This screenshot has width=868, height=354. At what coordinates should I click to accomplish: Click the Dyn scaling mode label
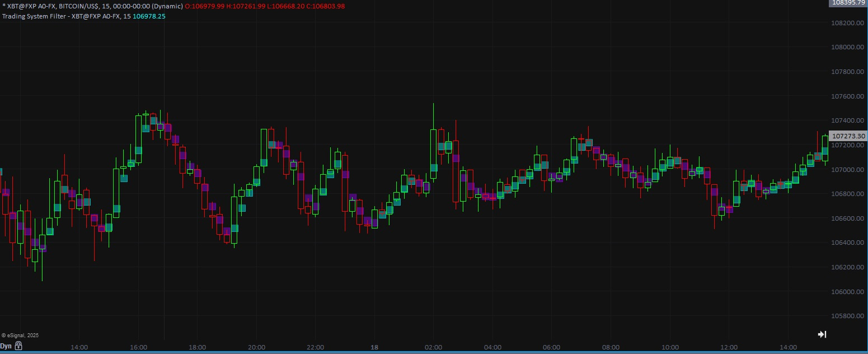pos(6,346)
